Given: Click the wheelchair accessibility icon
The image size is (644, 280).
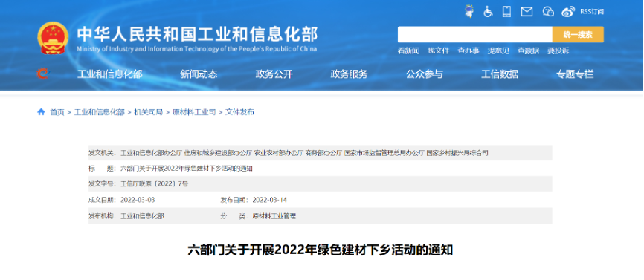Looking at the screenshot, I should tap(488, 11).
